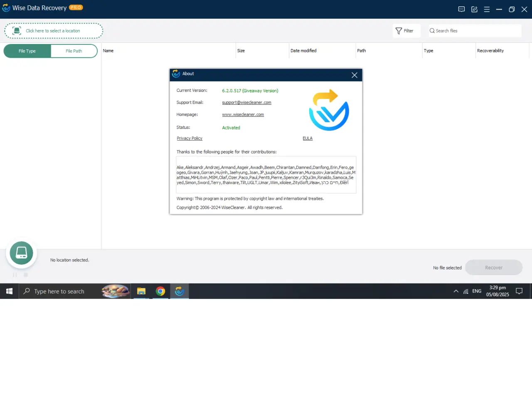Viewport: 532px width, 404px height.
Task: Open the Windows Start menu
Action: (9, 291)
